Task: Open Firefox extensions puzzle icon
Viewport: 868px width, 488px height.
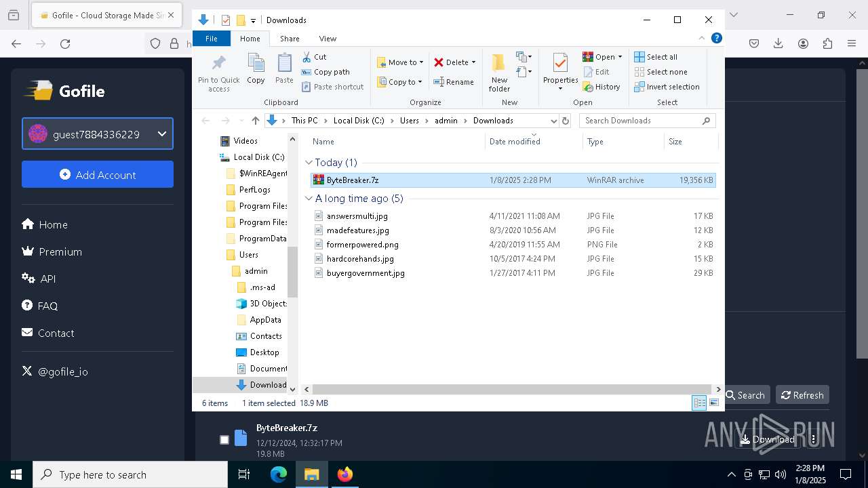Action: 827,43
